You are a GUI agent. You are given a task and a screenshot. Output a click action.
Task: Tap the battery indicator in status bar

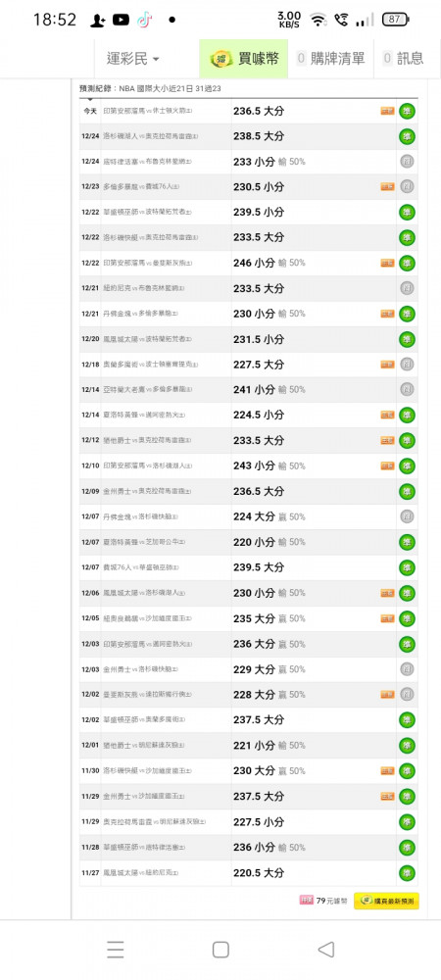[395, 20]
